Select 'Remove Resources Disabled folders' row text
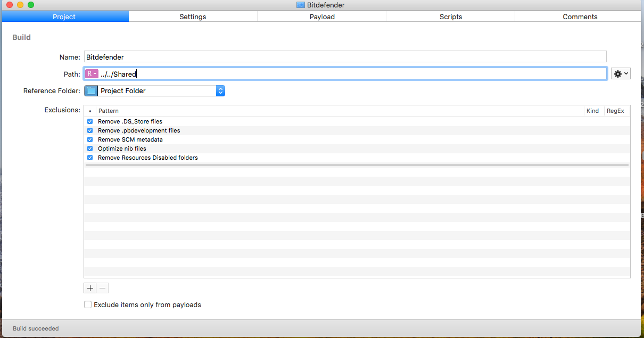Viewport: 644px width, 338px height. (x=148, y=158)
